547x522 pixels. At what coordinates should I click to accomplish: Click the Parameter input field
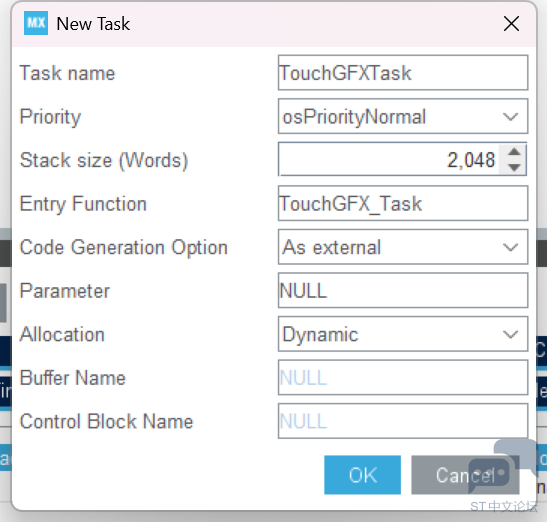(x=403, y=290)
